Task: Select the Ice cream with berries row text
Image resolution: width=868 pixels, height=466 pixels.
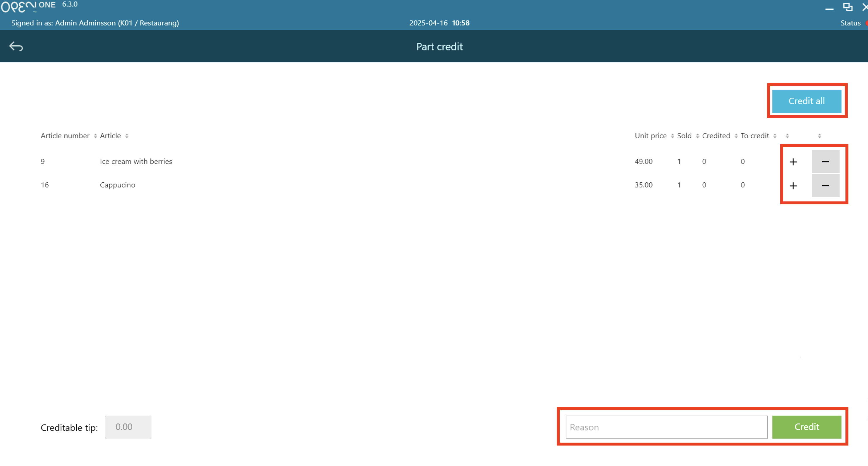Action: coord(136,162)
